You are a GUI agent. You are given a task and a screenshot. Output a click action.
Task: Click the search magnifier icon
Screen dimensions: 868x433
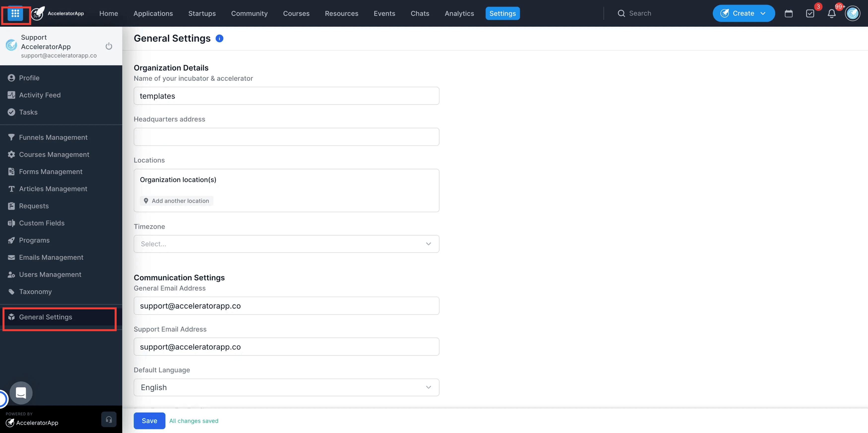[x=621, y=13]
